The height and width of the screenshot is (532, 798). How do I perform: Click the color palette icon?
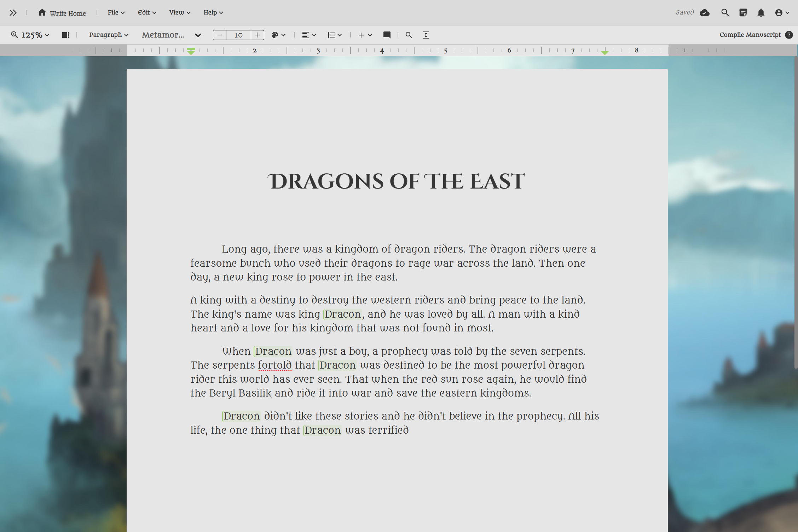(275, 35)
